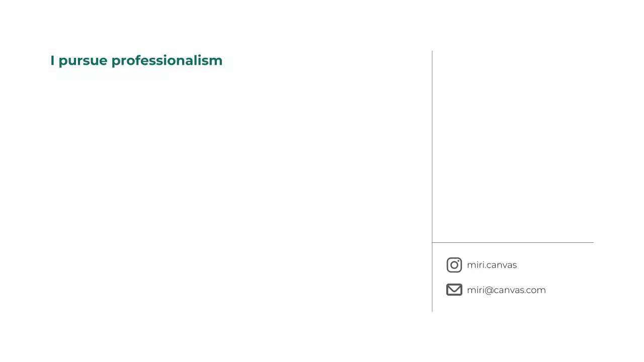Viewport: 644px width, 362px height.
Task: Select the horizontal divider above contacts
Action: coord(513,242)
